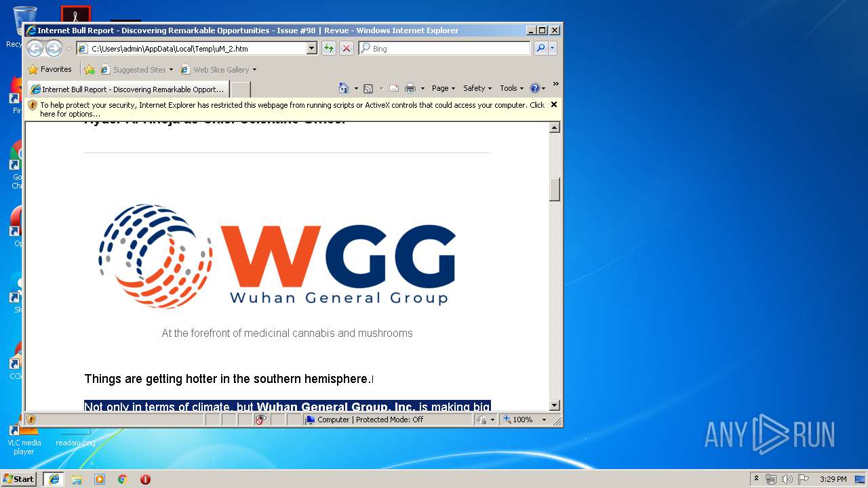The height and width of the screenshot is (488, 868).
Task: Stop loading with the red X icon
Action: [x=347, y=48]
